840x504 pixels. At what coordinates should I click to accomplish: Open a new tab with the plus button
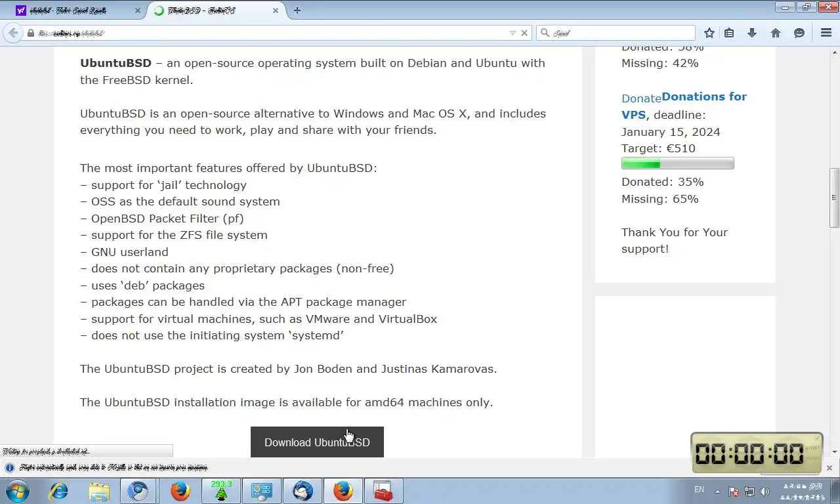[x=297, y=10]
